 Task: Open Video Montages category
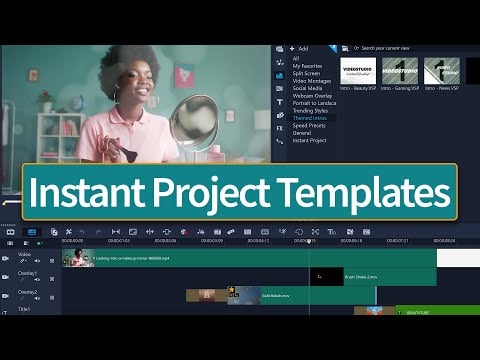click(x=312, y=81)
